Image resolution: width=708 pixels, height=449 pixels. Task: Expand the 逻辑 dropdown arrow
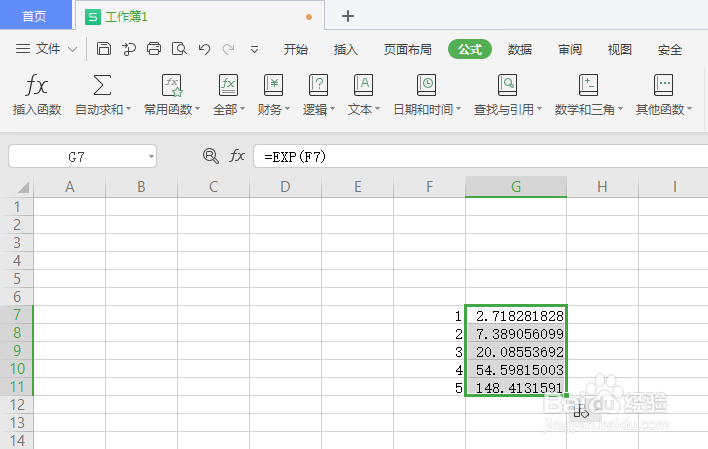332,109
